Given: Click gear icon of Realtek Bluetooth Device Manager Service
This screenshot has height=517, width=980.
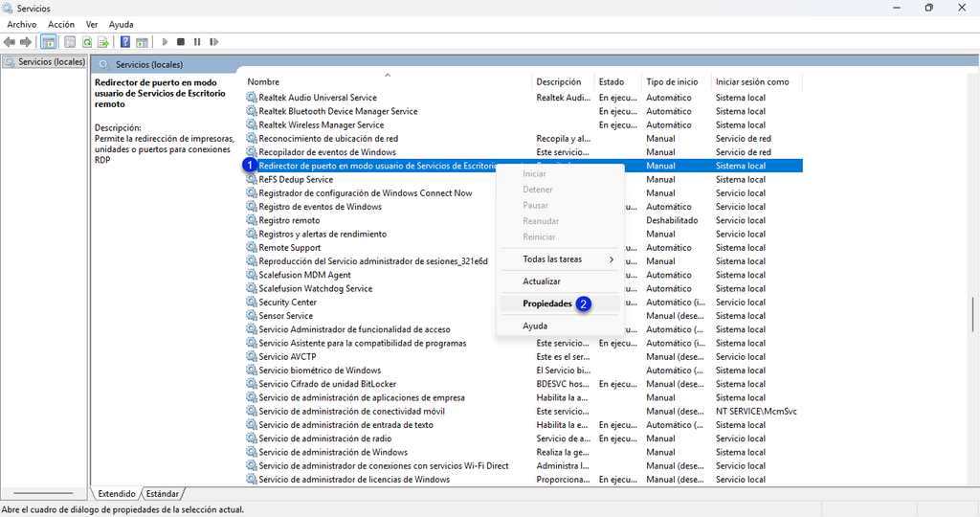Looking at the screenshot, I should [252, 111].
